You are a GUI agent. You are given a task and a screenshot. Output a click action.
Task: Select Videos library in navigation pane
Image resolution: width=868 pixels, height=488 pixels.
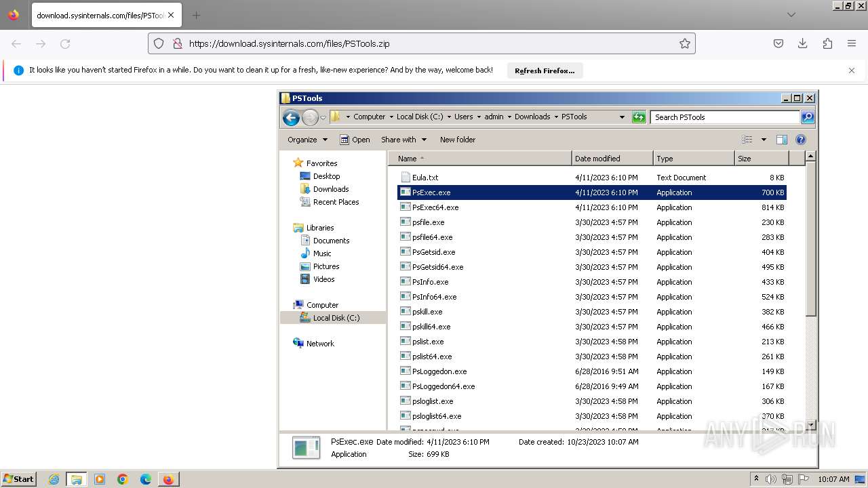point(323,279)
